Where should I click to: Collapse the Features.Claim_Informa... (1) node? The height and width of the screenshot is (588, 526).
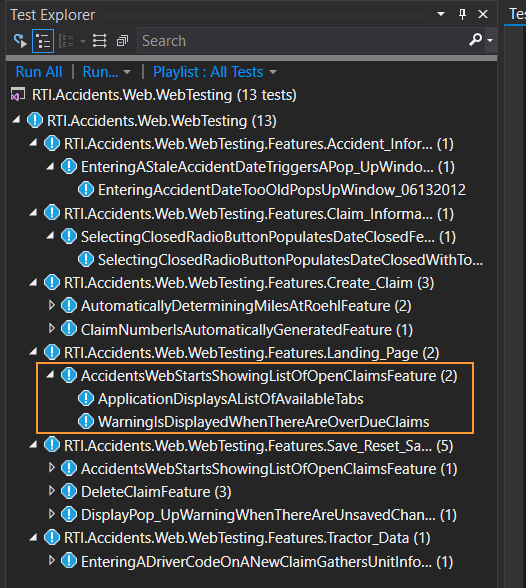(x=33, y=213)
